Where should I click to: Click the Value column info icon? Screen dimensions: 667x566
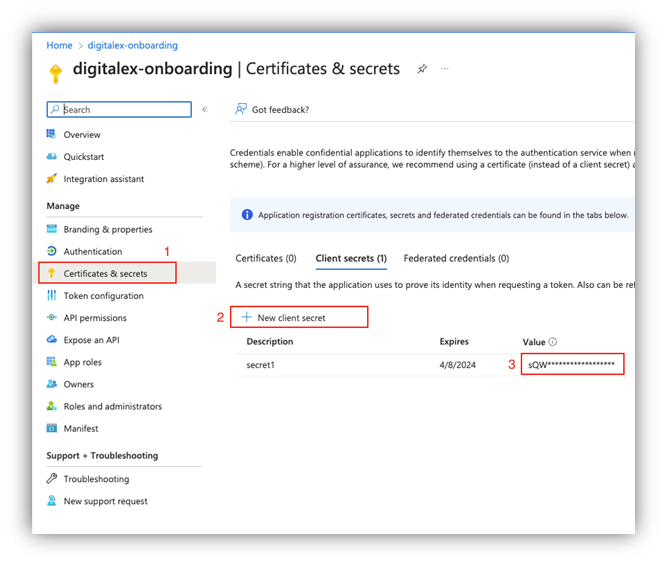tap(553, 342)
